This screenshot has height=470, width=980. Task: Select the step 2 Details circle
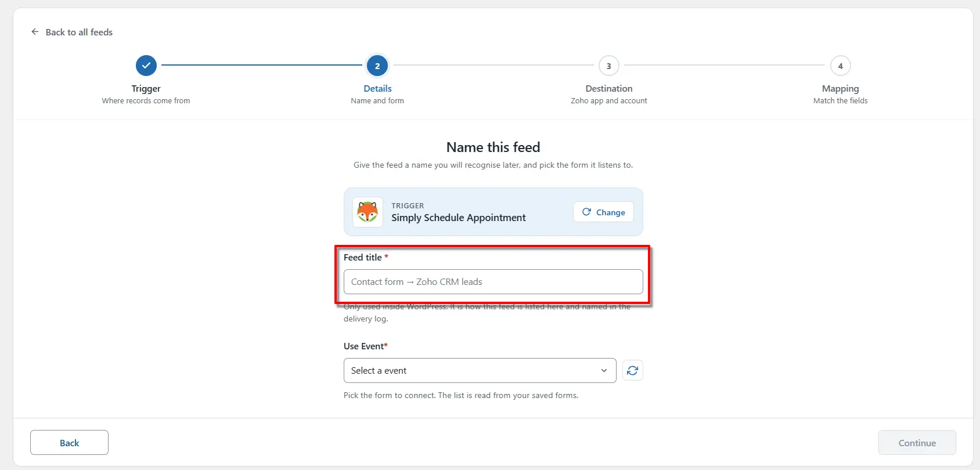click(377, 66)
